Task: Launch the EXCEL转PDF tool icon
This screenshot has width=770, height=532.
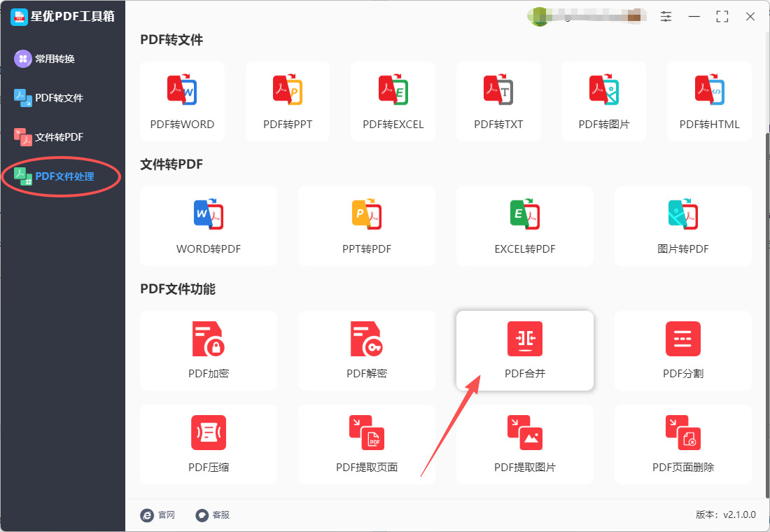Action: point(525,214)
